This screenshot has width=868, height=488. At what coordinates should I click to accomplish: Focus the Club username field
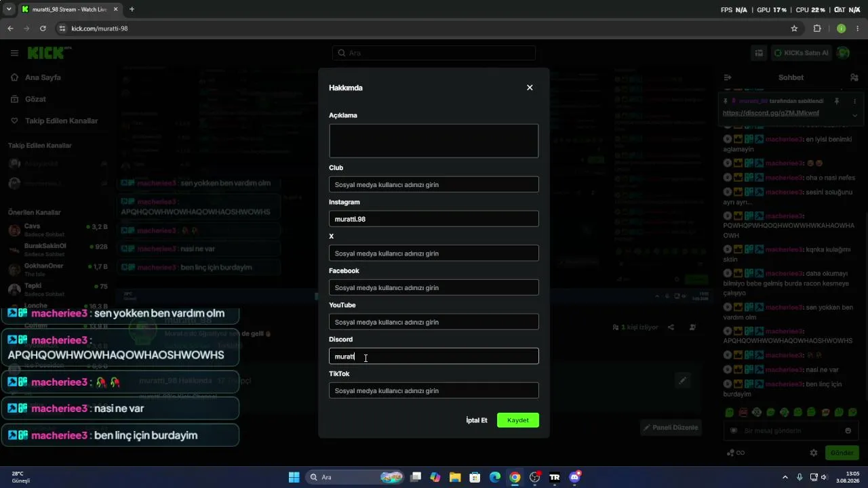[434, 184]
